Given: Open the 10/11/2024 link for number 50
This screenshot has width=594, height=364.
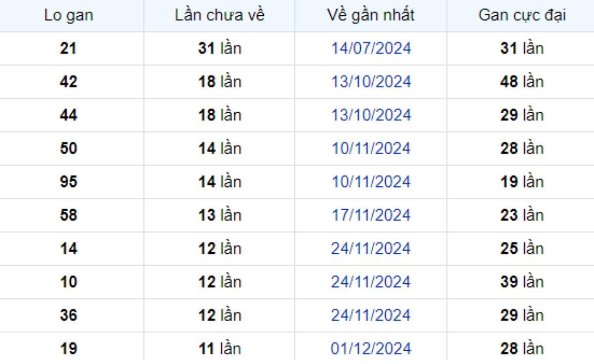Looking at the screenshot, I should click(371, 148).
